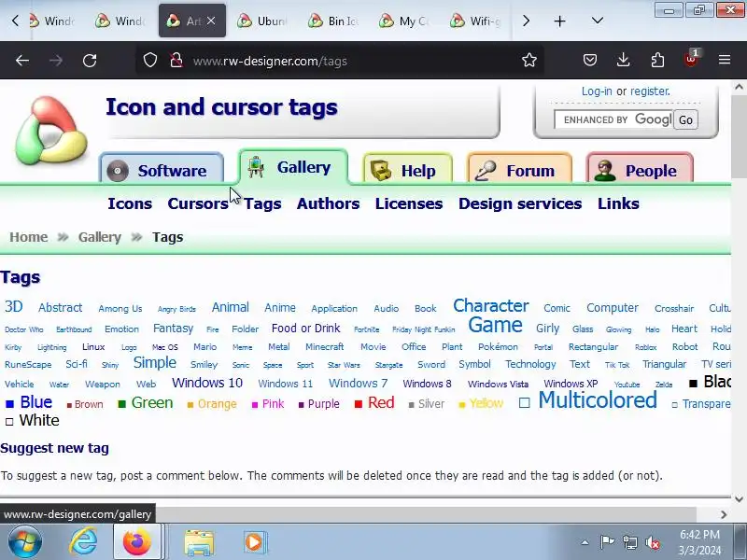This screenshot has width=747, height=560.
Task: Click the Authors submenu link
Action: pyautogui.click(x=329, y=203)
